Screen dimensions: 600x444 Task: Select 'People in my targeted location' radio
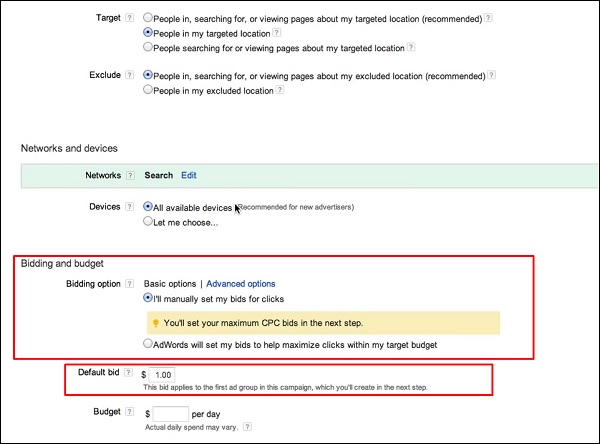(149, 32)
